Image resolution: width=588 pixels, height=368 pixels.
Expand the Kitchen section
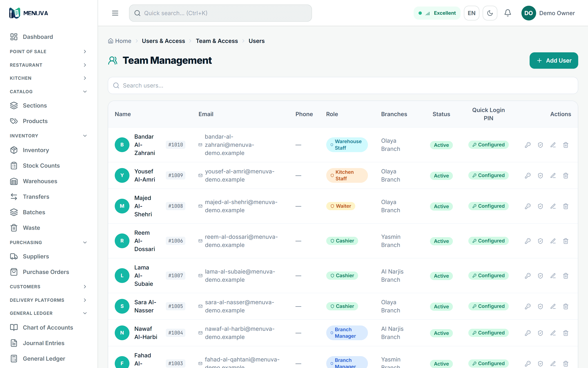49,78
